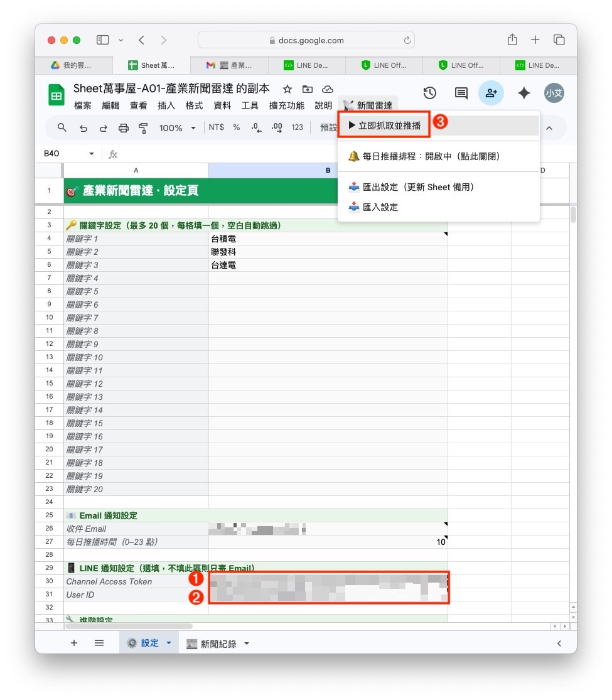Open the 資料 menu
The width and height of the screenshot is (612, 700).
(222, 105)
